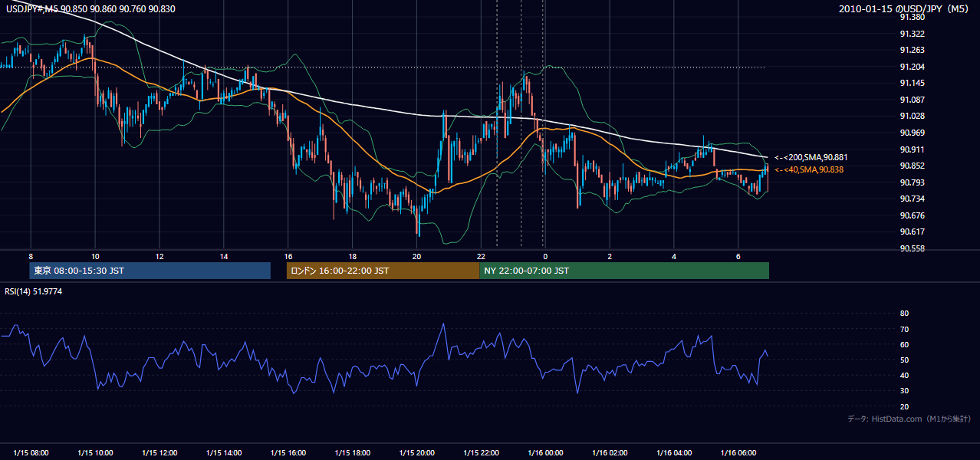This screenshot has height=460, width=980.
Task: Click the HistData.com data source credit
Action: point(909,419)
